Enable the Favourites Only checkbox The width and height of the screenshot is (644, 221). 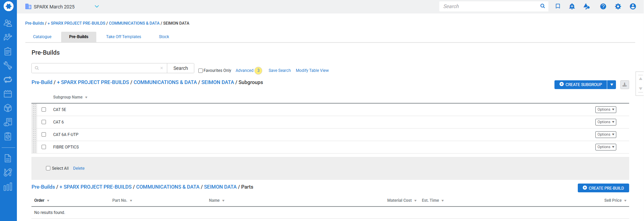[201, 71]
